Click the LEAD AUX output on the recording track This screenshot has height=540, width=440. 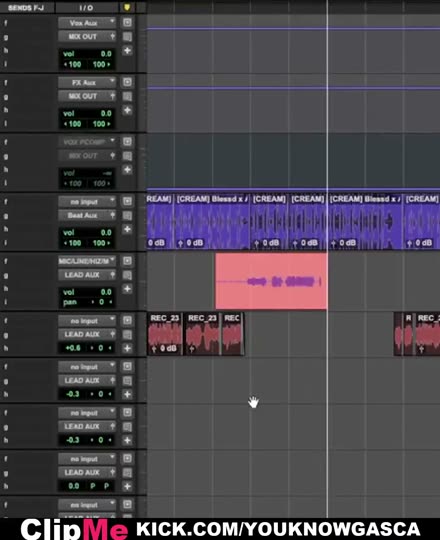click(x=87, y=275)
